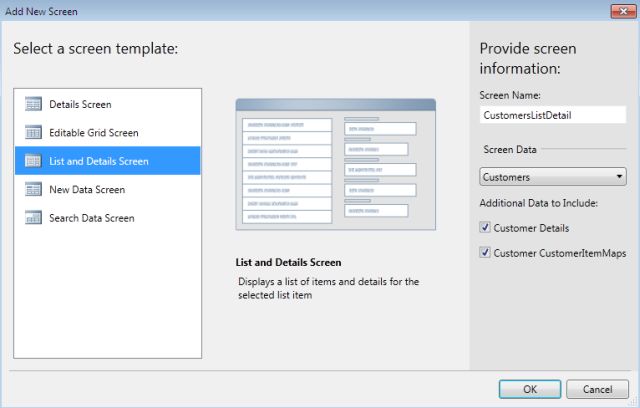
Task: Dismiss dialog with Cancel button
Action: [x=597, y=389]
